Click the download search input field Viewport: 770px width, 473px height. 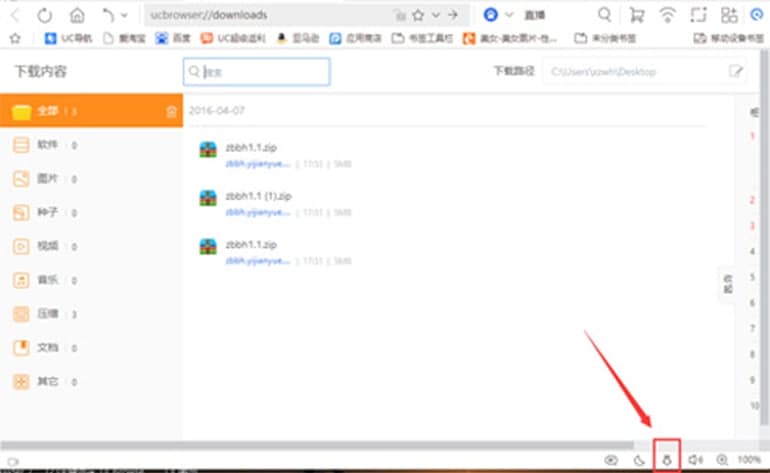(256, 72)
